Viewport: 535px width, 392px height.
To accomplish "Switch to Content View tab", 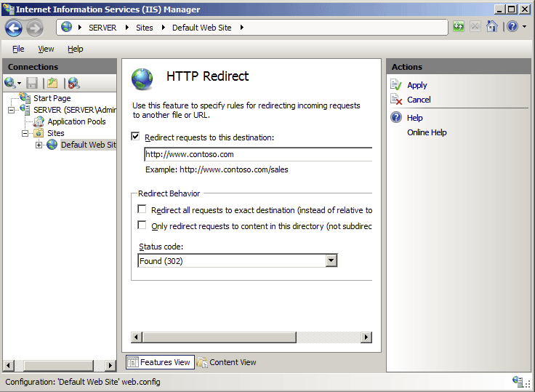I will [x=227, y=362].
